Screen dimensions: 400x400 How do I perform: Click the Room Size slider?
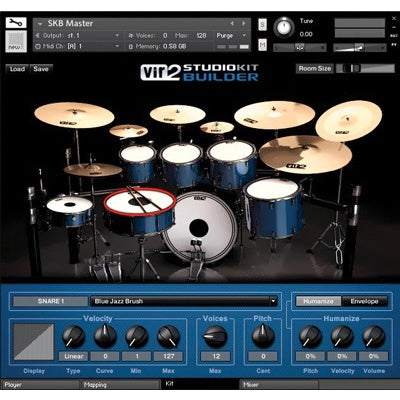(x=365, y=68)
